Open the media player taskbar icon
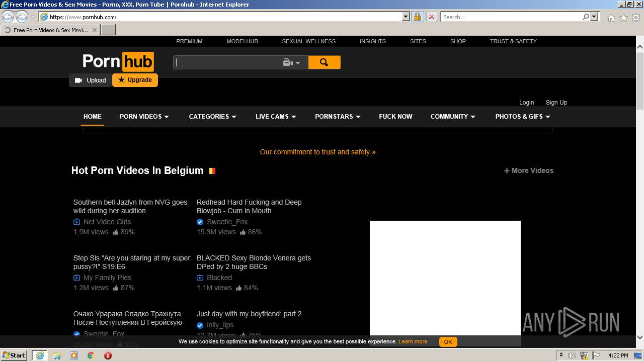The width and height of the screenshot is (644, 362). pos(74,355)
